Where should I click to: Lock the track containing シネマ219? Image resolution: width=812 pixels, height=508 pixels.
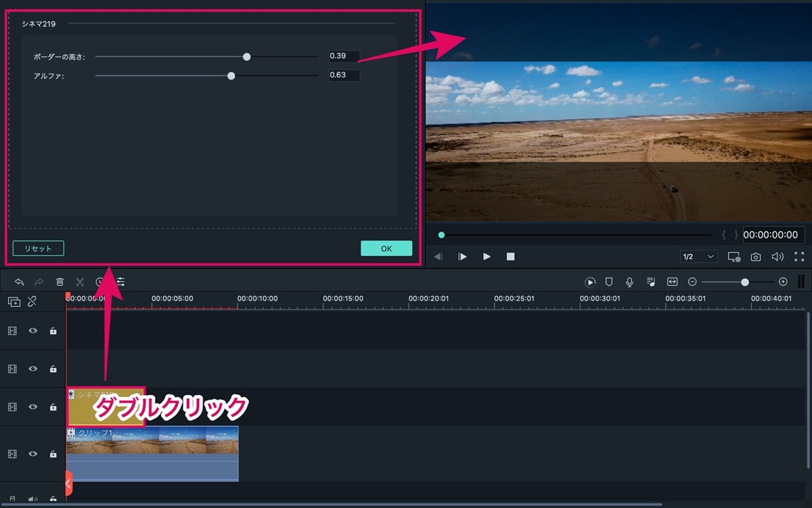[x=53, y=407]
